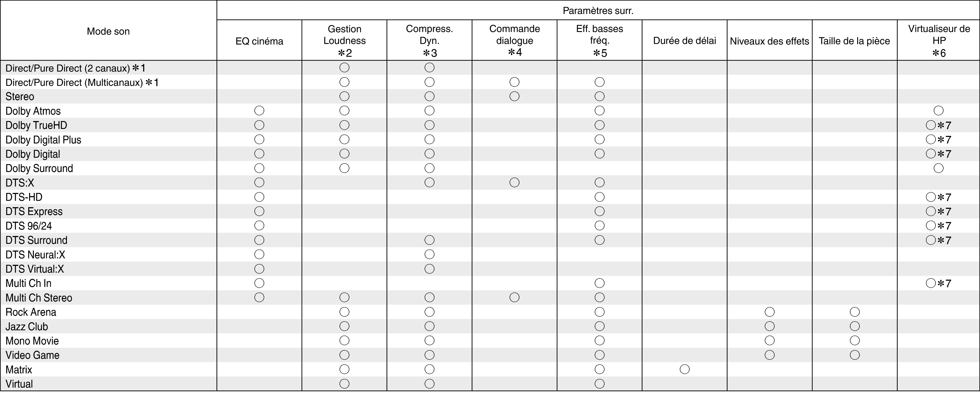Viewport: 980px width, 394px height.
Task: Click the Paramètres surr. header
Action: 598,11
